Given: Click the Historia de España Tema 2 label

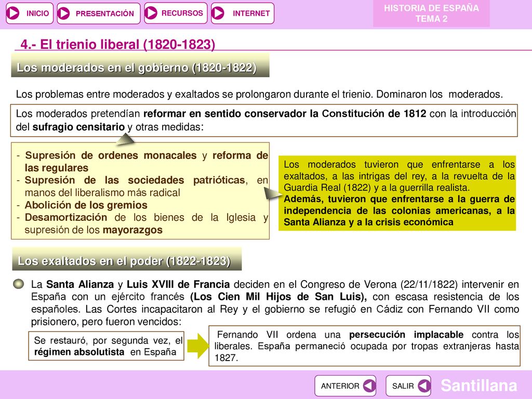Looking at the screenshot, I should 431,13.
